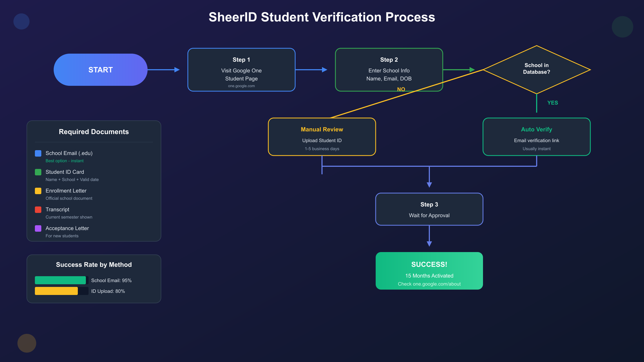Viewport: 644px width, 362px height.
Task: Select the Auto Verify box
Action: (536, 137)
